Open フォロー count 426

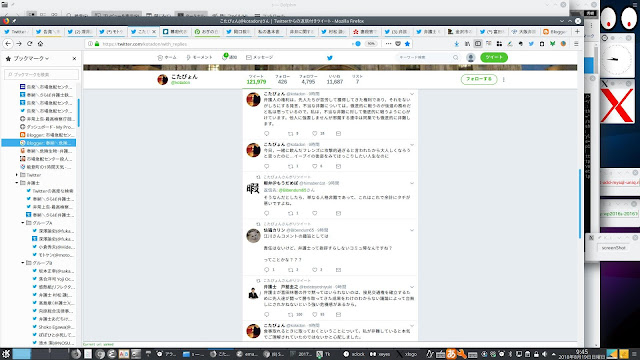tap(282, 80)
